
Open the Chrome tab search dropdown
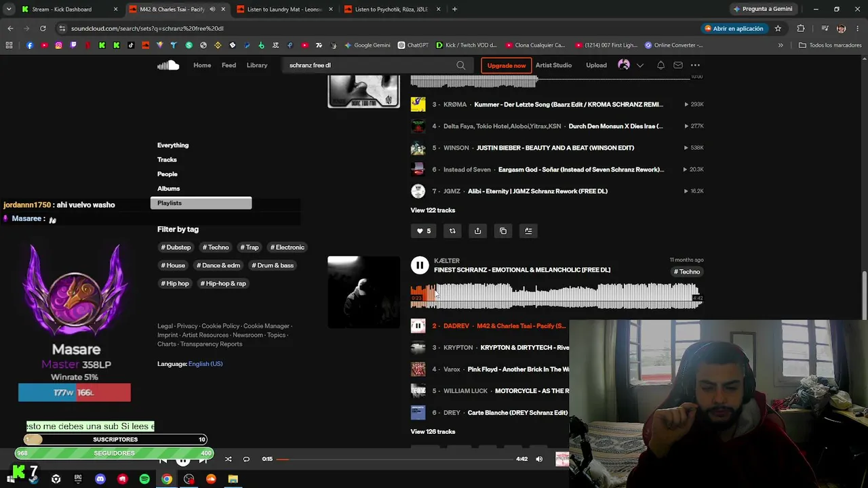(x=9, y=9)
